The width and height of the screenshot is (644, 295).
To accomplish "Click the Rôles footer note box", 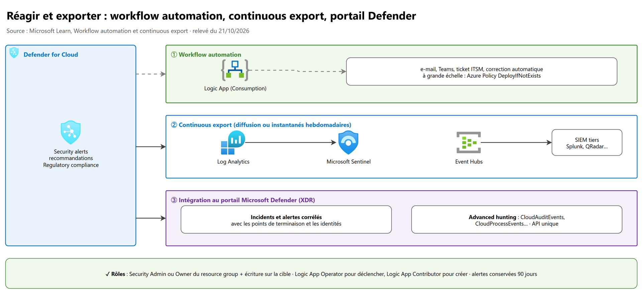I will point(321,274).
